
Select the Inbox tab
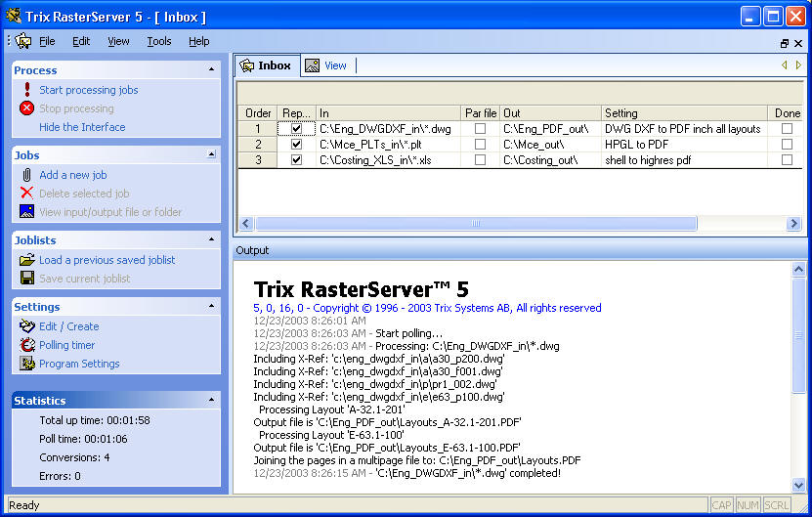pyautogui.click(x=267, y=65)
